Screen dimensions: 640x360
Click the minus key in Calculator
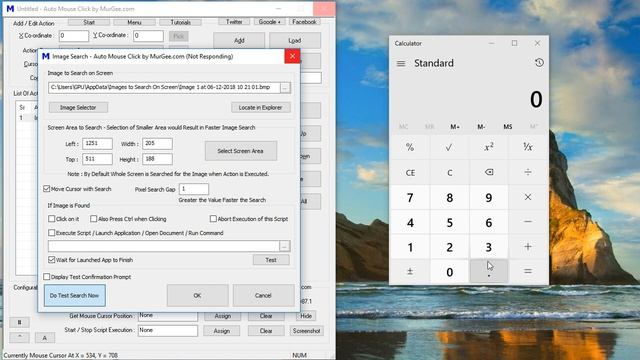(x=528, y=222)
